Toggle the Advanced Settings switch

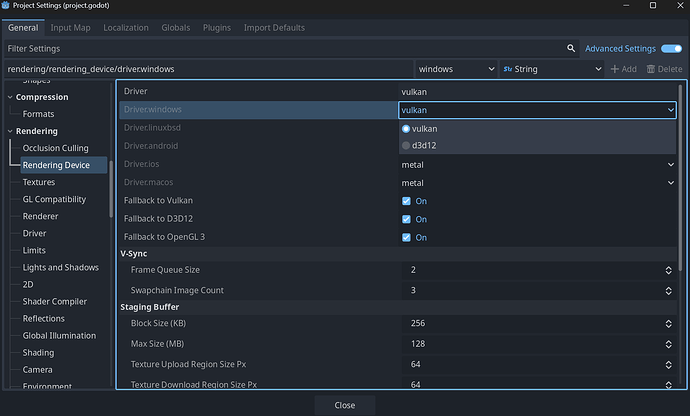pyautogui.click(x=670, y=48)
